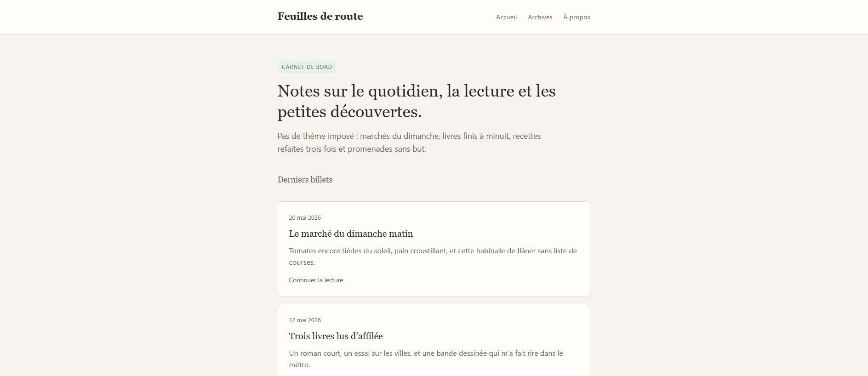Open the Archives menu item
The height and width of the screenshot is (376, 868).
pyautogui.click(x=540, y=17)
